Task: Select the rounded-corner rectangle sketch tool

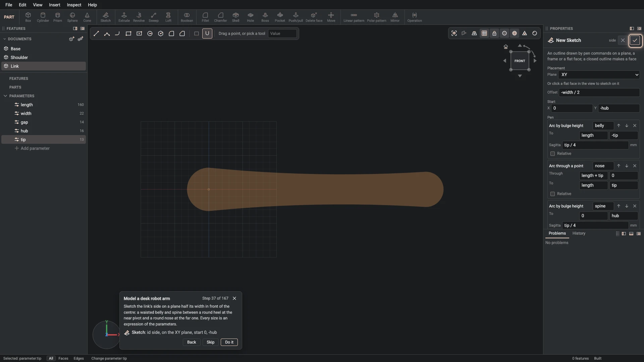Action: click(x=171, y=34)
